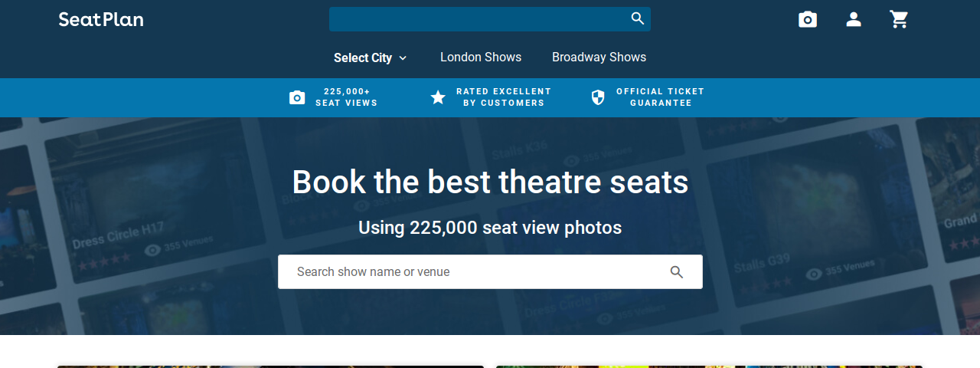
Task: Click 'Using 225,000 seat view photos' subheading
Action: [x=490, y=228]
